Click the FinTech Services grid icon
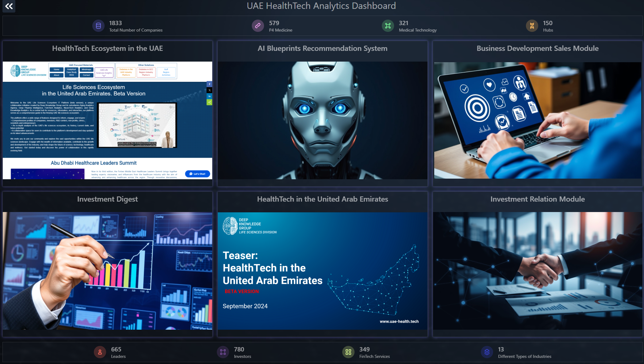This screenshot has width=644, height=364. tap(348, 352)
